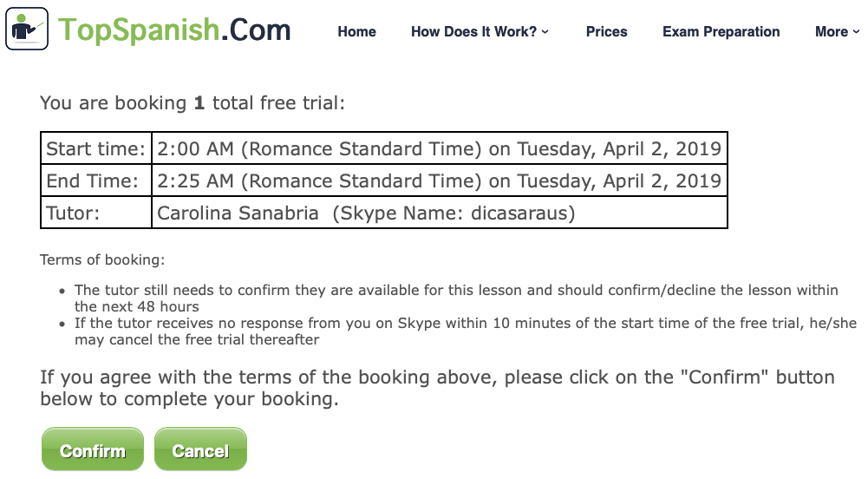The image size is (868, 479).
Task: Expand the chevron beside How Does It Work?
Action: pyautogui.click(x=545, y=32)
